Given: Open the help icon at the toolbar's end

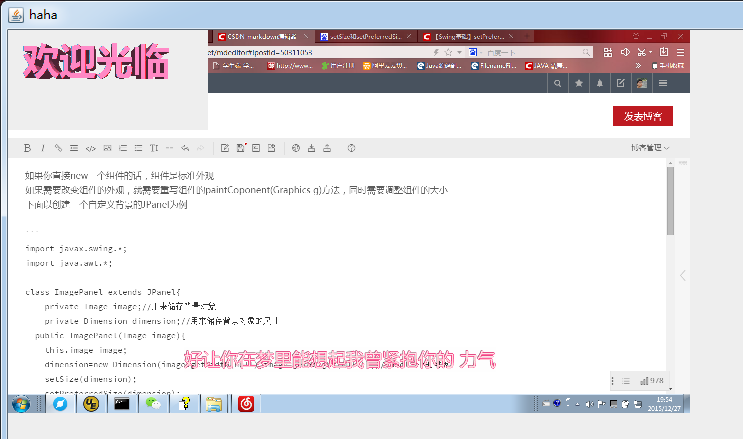Looking at the screenshot, I should (x=351, y=148).
